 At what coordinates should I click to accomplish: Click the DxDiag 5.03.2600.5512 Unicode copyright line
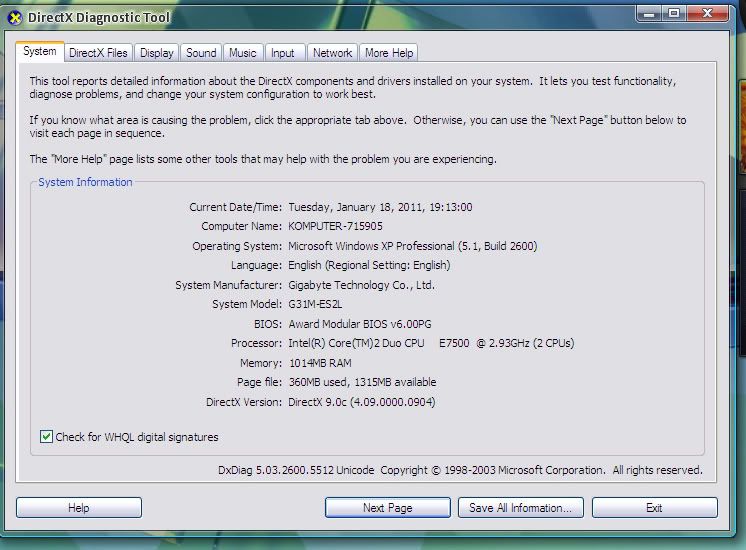(x=460, y=470)
